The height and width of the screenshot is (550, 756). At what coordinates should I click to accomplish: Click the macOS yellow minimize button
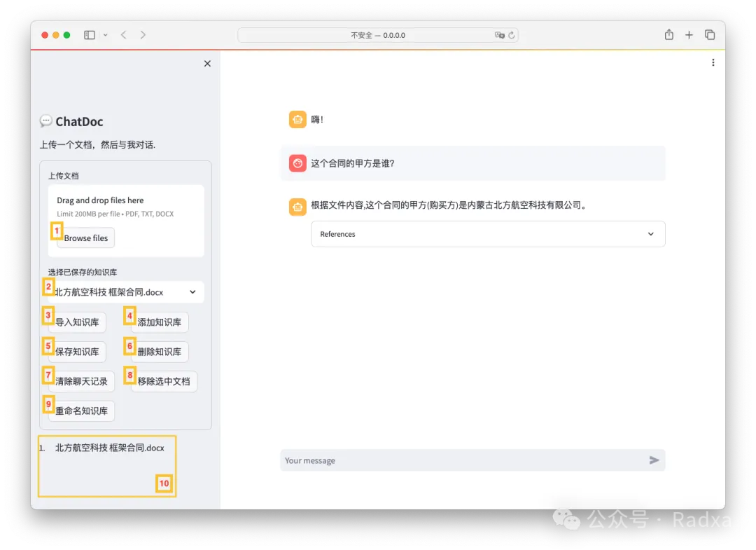[56, 35]
